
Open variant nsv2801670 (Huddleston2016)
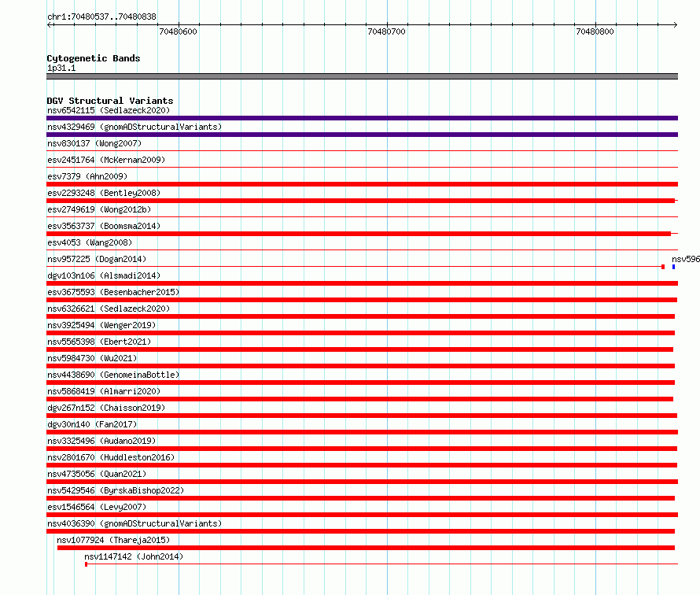point(111,457)
